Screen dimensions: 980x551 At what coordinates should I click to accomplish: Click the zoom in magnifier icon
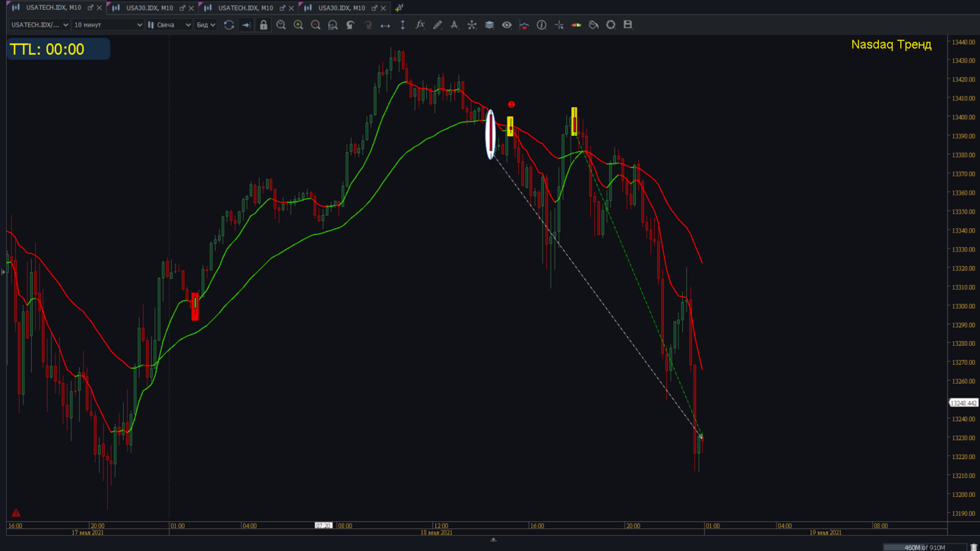tap(299, 25)
